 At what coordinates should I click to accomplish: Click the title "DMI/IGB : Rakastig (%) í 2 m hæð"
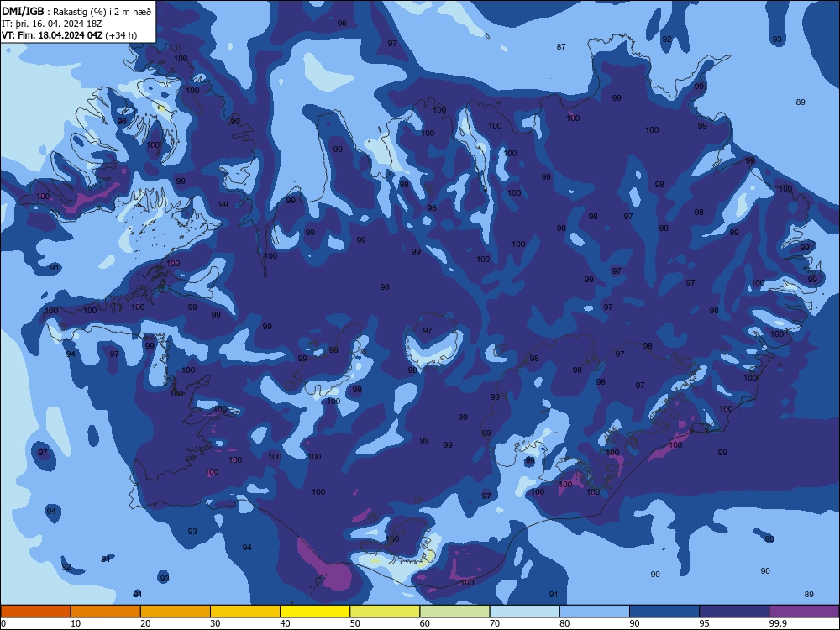(x=76, y=12)
